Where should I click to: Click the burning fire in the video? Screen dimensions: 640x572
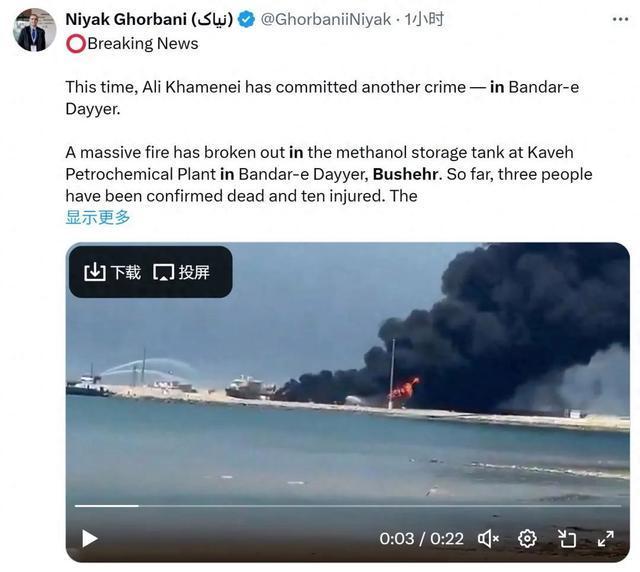click(x=403, y=390)
